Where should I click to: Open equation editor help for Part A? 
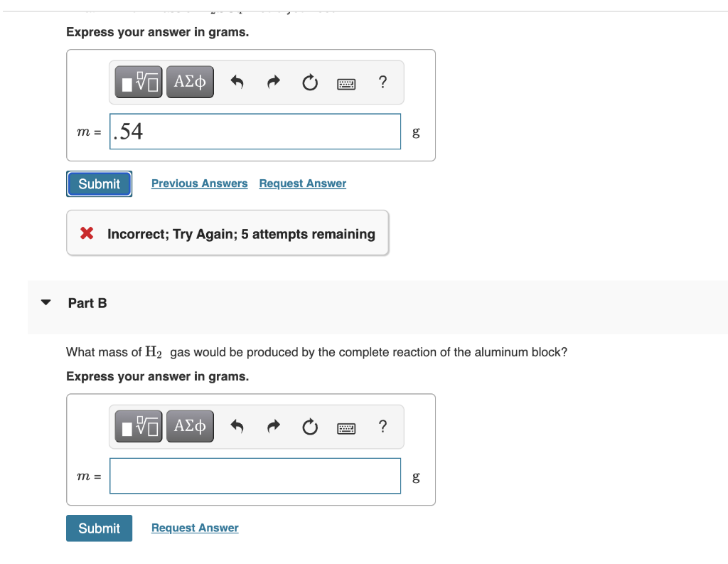click(382, 83)
